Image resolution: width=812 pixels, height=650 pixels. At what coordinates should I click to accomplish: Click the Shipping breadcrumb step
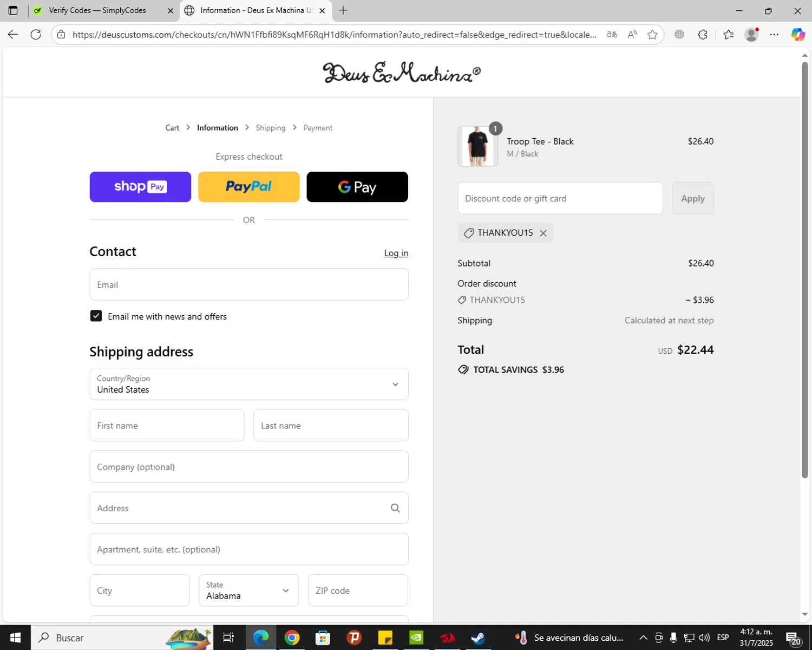(271, 128)
